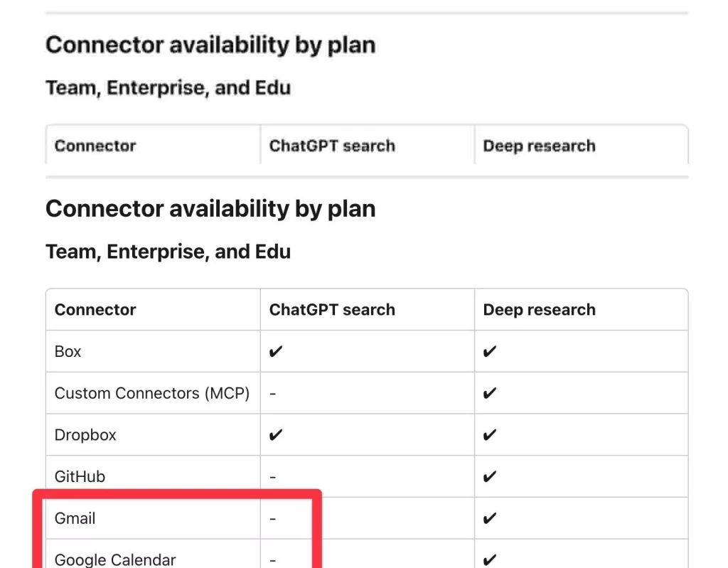Click Custom Connectors' Deep research checkmark
Viewport: 728px width, 568px height.
490,393
